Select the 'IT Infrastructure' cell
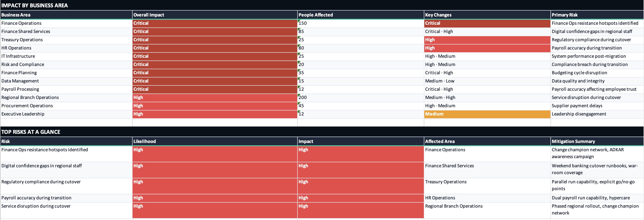This screenshot has width=644, height=220. click(x=66, y=56)
